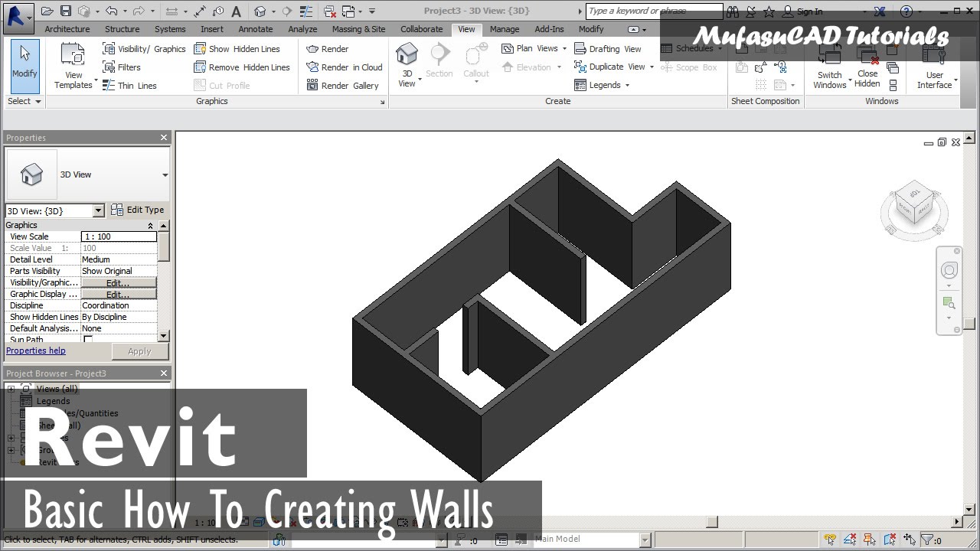
Task: Click the Subscription Center satellite icon
Action: coord(751,11)
